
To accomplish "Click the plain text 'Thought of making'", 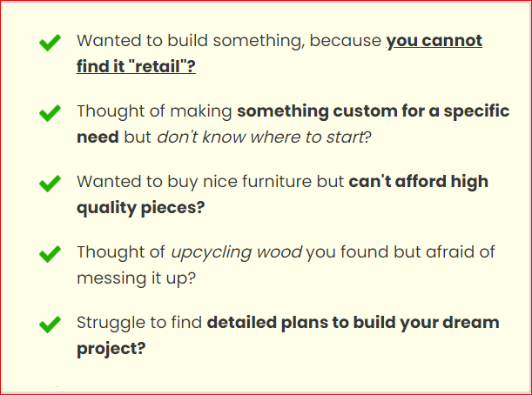I will pos(155,111).
